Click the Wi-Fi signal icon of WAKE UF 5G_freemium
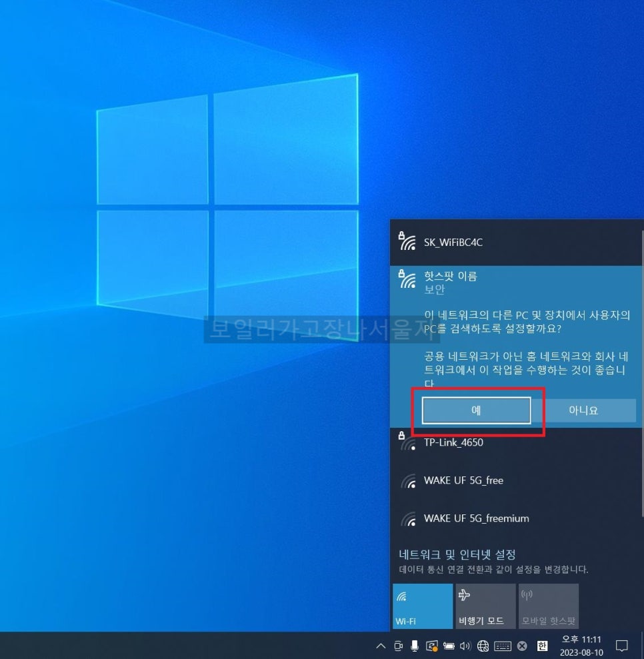The image size is (644, 659). point(408,519)
